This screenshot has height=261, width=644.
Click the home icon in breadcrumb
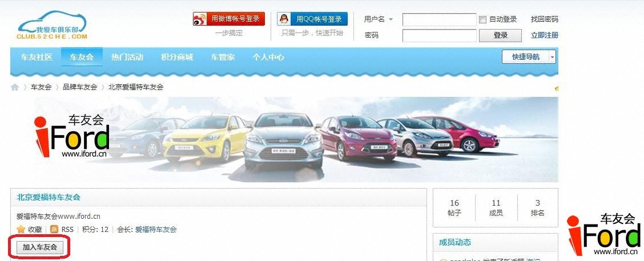[x=15, y=87]
